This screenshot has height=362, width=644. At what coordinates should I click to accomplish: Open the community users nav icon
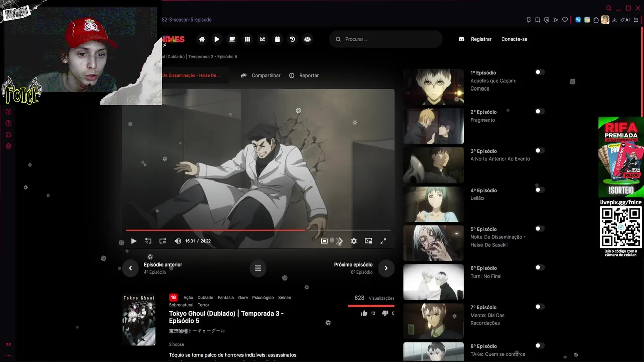click(307, 39)
